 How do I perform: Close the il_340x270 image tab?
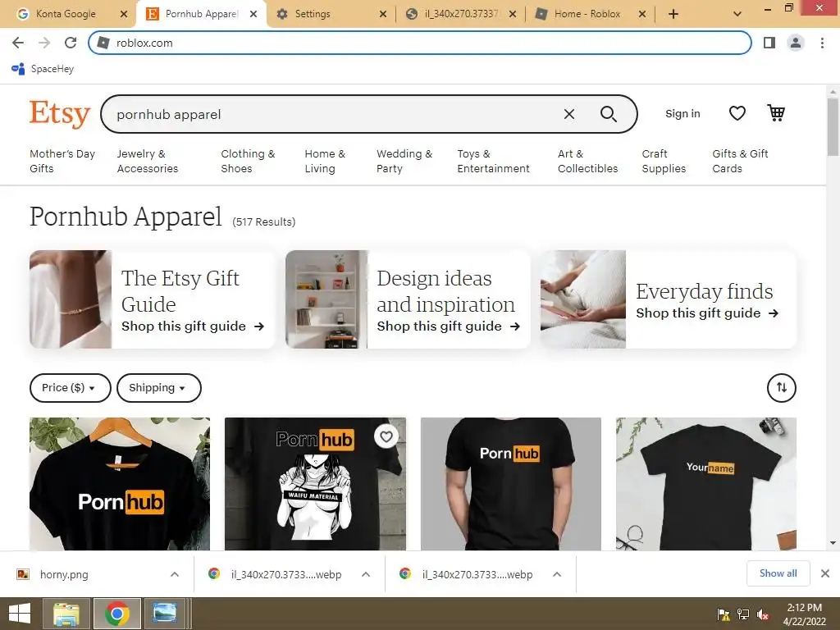[x=513, y=14]
